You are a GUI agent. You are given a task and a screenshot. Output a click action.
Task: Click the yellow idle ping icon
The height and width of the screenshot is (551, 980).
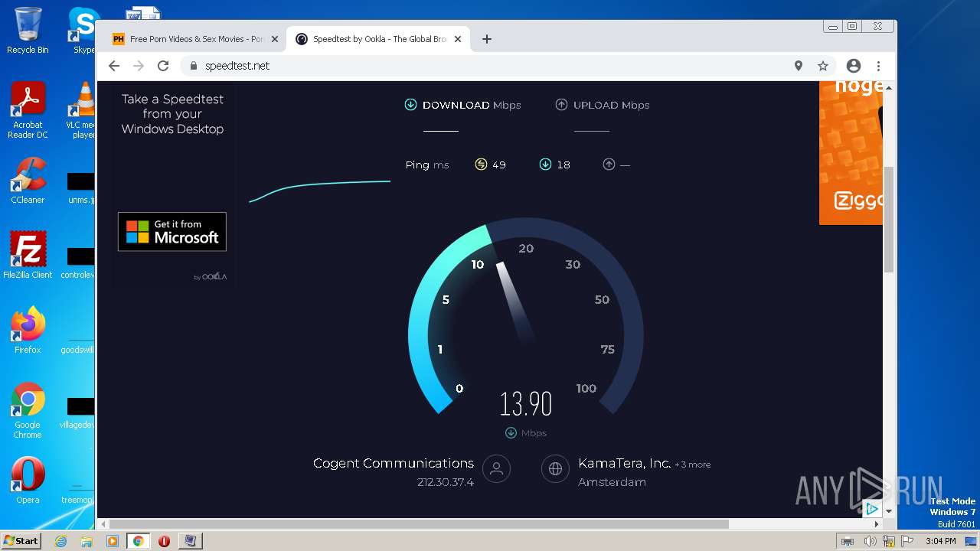point(481,165)
